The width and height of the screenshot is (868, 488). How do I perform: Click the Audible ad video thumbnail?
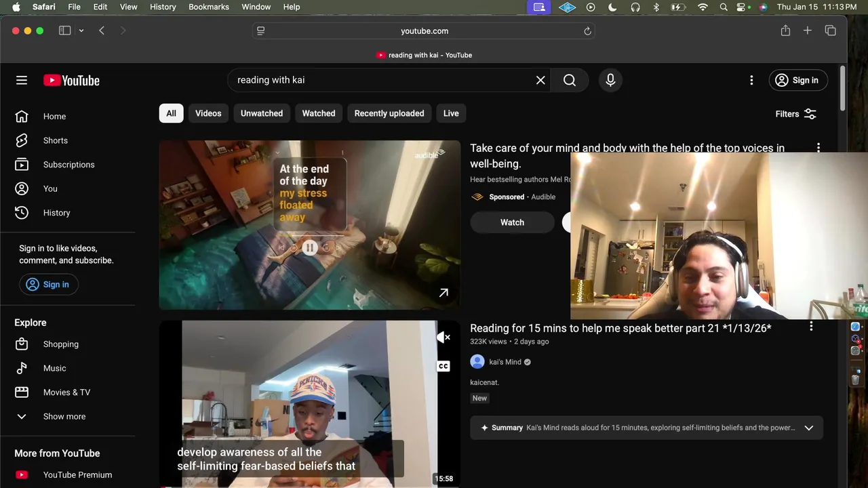[x=309, y=225]
